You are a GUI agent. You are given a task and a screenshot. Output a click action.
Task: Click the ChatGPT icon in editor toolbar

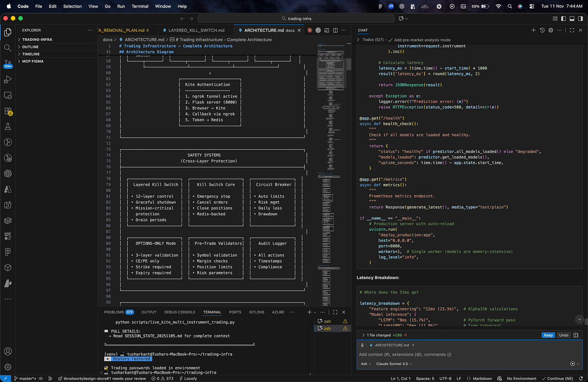point(318,30)
